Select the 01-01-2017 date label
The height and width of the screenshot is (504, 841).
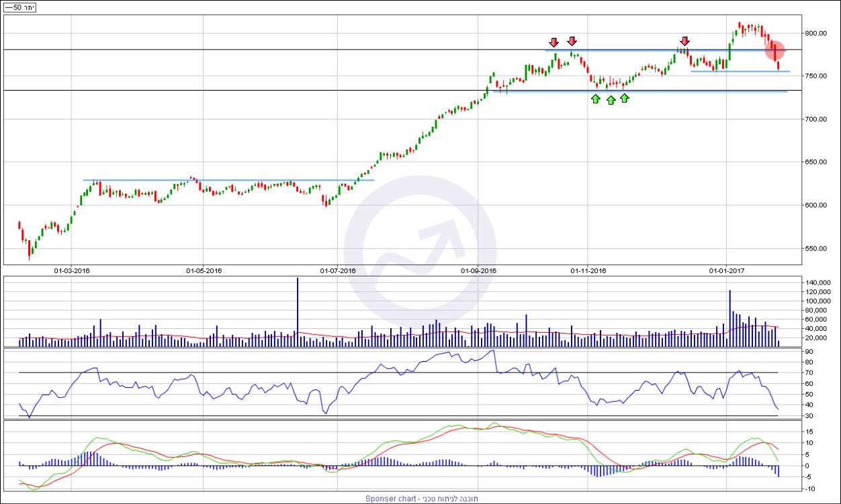pyautogui.click(x=727, y=271)
